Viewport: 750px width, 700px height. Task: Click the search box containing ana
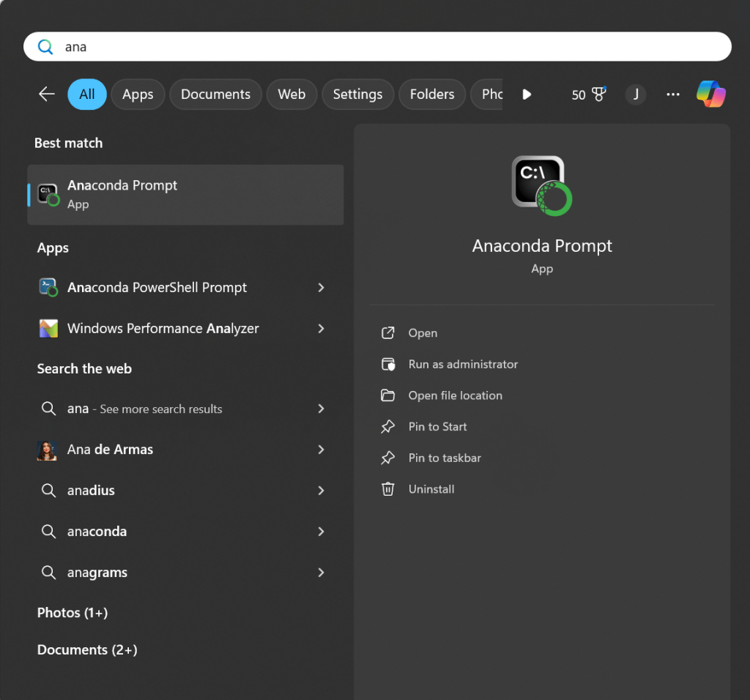tap(377, 47)
